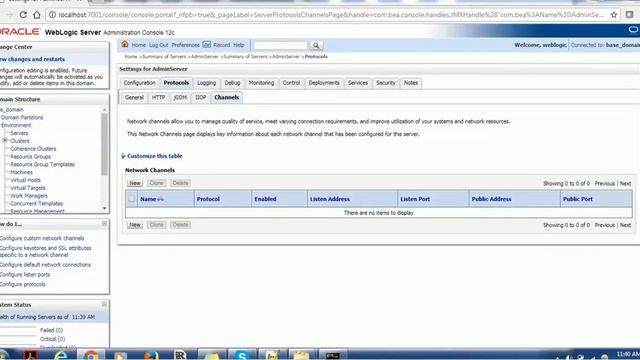Expand the Clusters tree node
640x360 pixels.
pyautogui.click(x=5, y=140)
